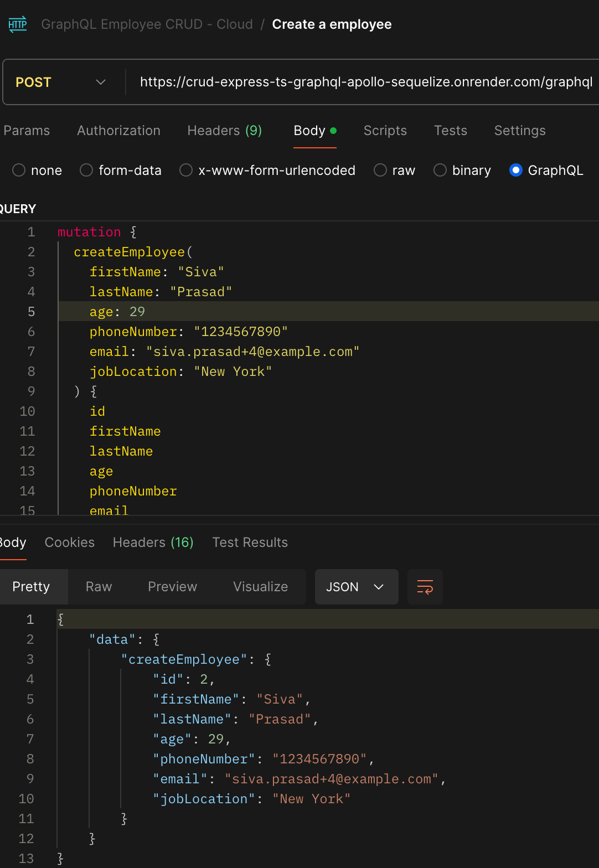599x868 pixels.
Task: Open the Tests tab
Action: click(451, 131)
